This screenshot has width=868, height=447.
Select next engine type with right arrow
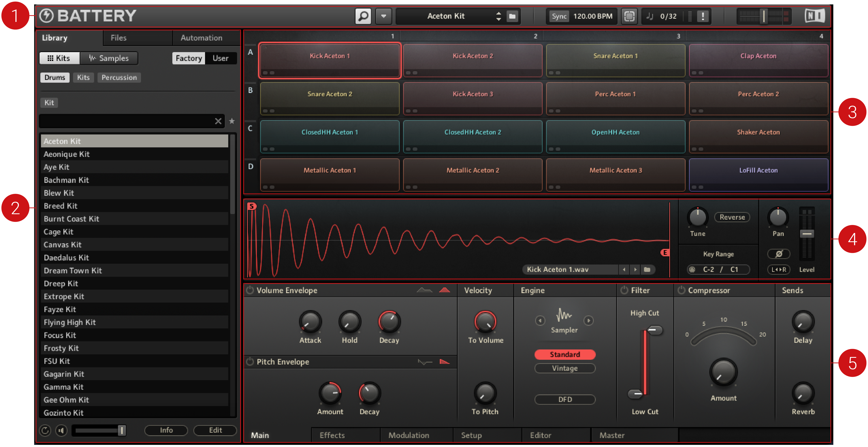[589, 320]
